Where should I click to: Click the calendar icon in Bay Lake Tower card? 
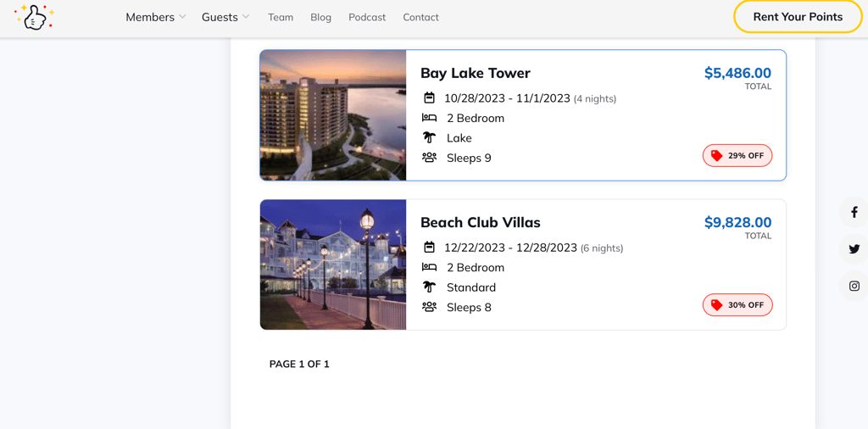(x=429, y=98)
